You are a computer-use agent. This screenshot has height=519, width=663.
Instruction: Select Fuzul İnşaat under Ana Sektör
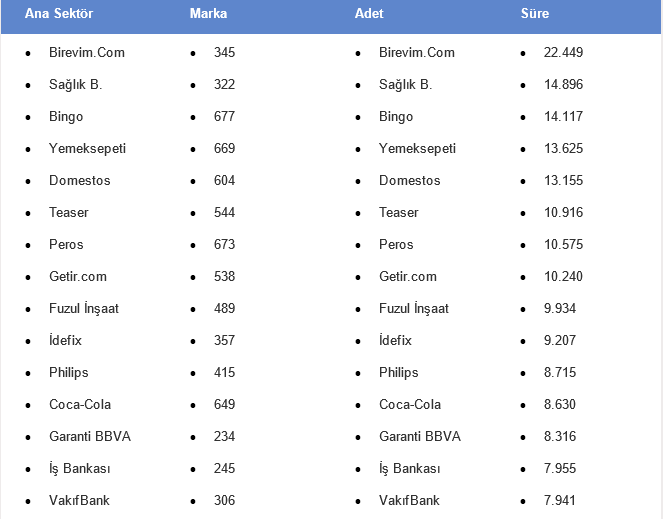pyautogui.click(x=84, y=308)
